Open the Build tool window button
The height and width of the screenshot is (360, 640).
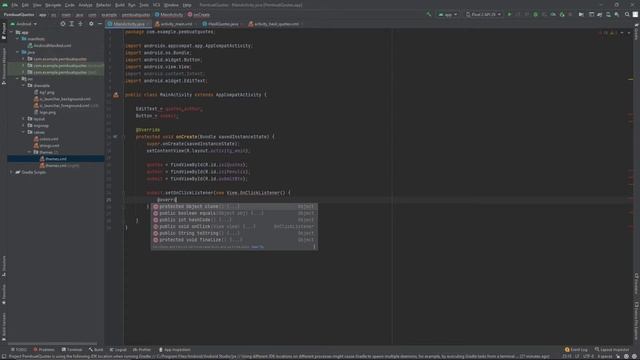pos(96,350)
